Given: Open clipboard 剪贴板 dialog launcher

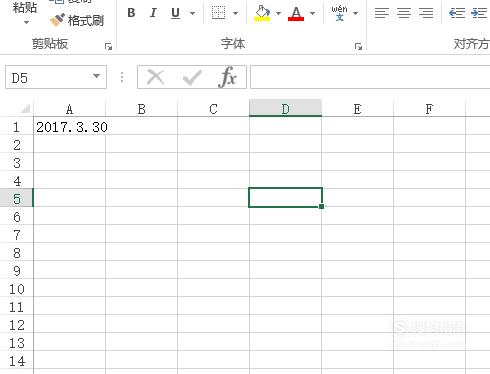Looking at the screenshot, I should click(108, 46).
